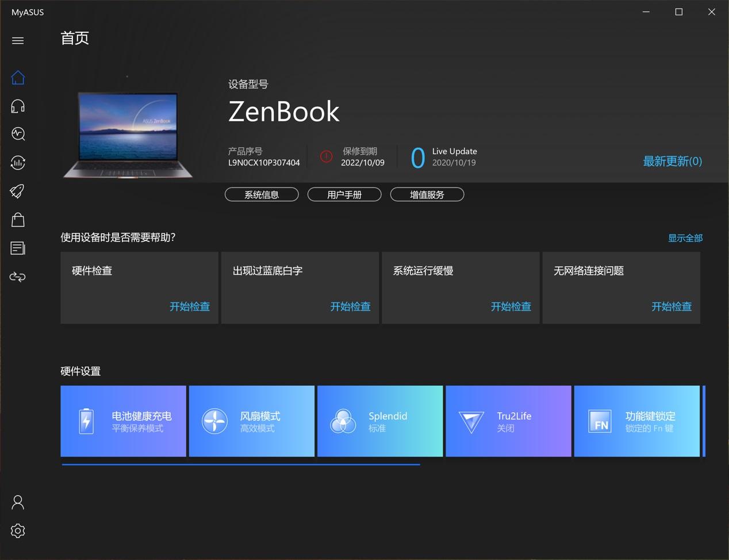The height and width of the screenshot is (560, 729).
Task: Click the fan mode icon
Action: pos(214,421)
